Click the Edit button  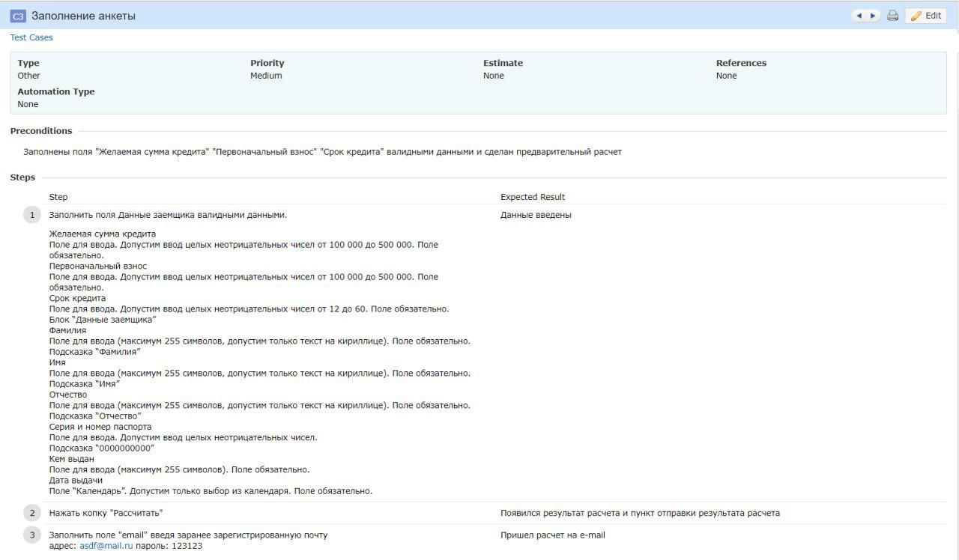pos(926,16)
